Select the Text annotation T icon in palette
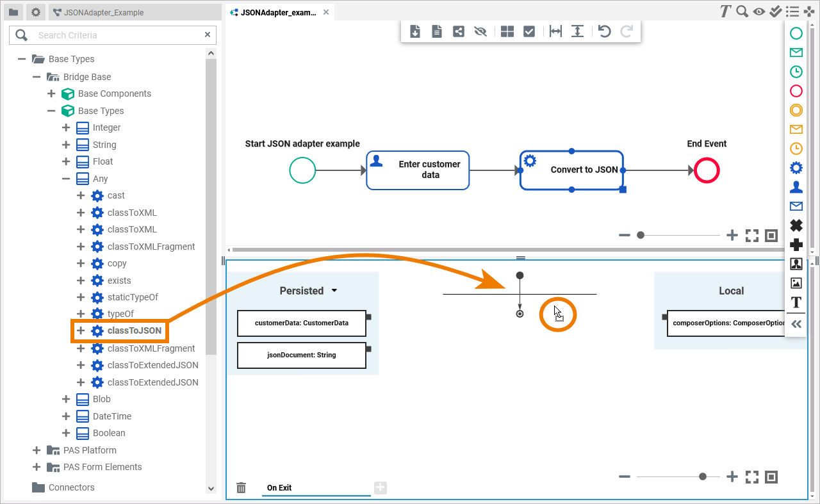The image size is (820, 504). pyautogui.click(x=796, y=302)
